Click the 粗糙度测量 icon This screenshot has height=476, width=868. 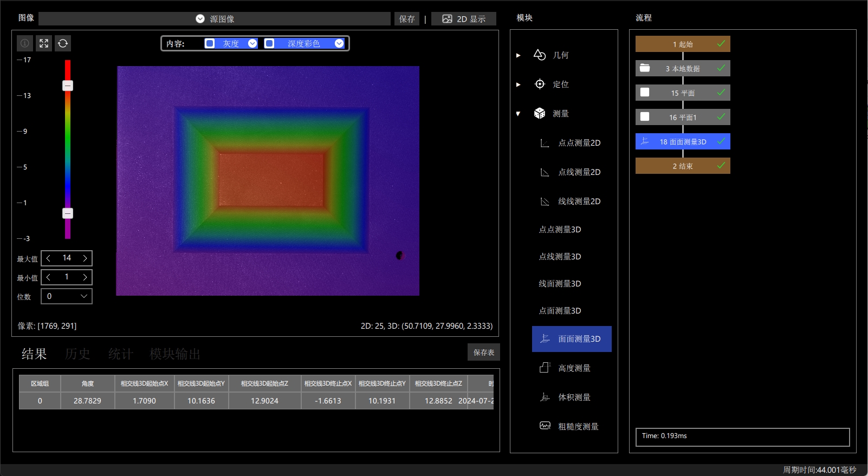(545, 426)
